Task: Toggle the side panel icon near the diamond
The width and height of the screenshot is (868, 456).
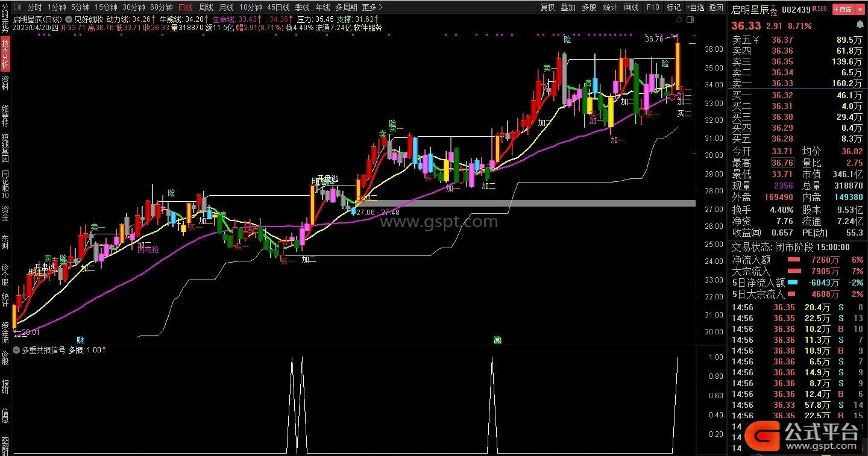Action: pyautogui.click(x=691, y=19)
